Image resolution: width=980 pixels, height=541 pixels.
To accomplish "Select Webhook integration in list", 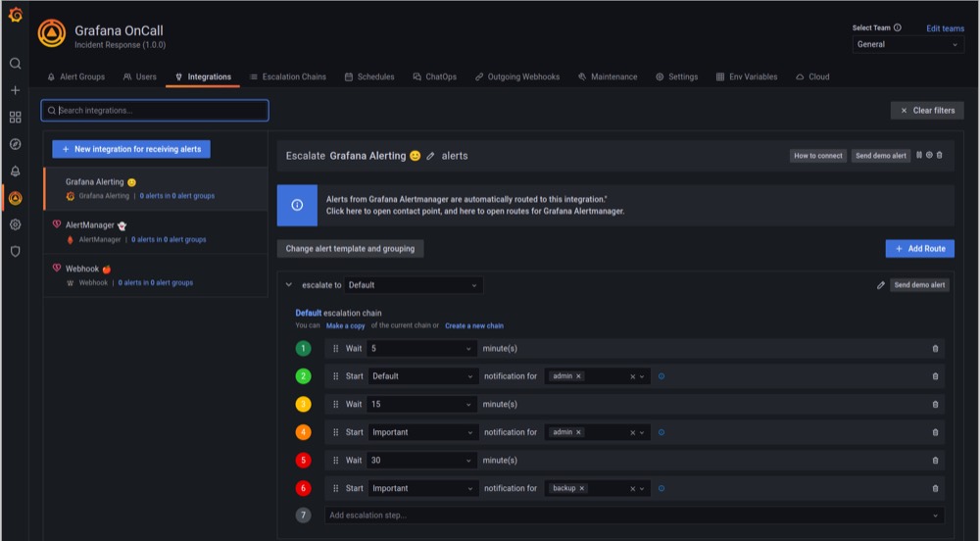I will [156, 275].
